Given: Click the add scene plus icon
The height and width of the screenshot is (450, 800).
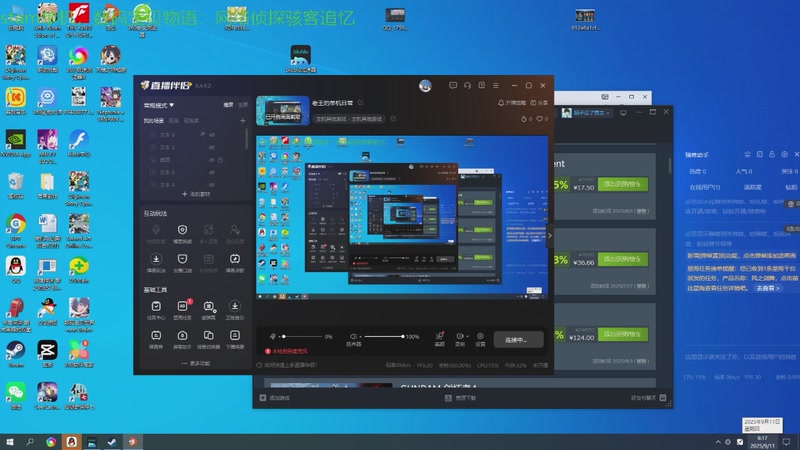Looking at the screenshot, I should (243, 121).
